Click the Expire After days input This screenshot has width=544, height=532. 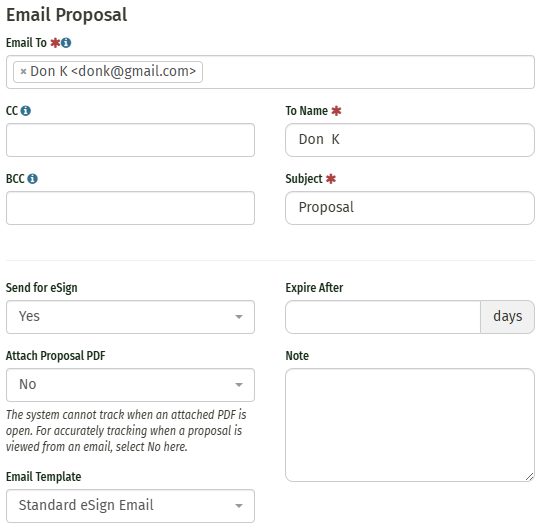[x=383, y=317]
